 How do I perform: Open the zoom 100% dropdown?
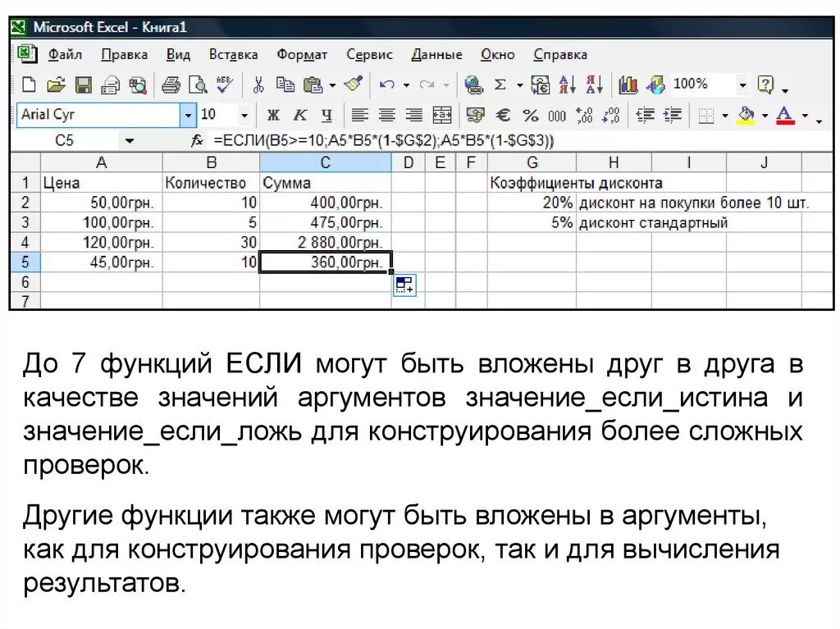(x=742, y=84)
